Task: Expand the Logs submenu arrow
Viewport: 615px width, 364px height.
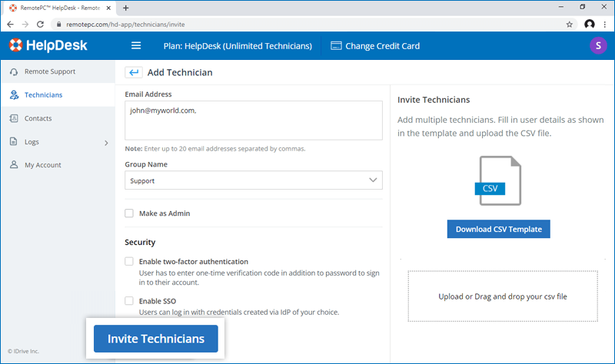Action: click(x=106, y=142)
